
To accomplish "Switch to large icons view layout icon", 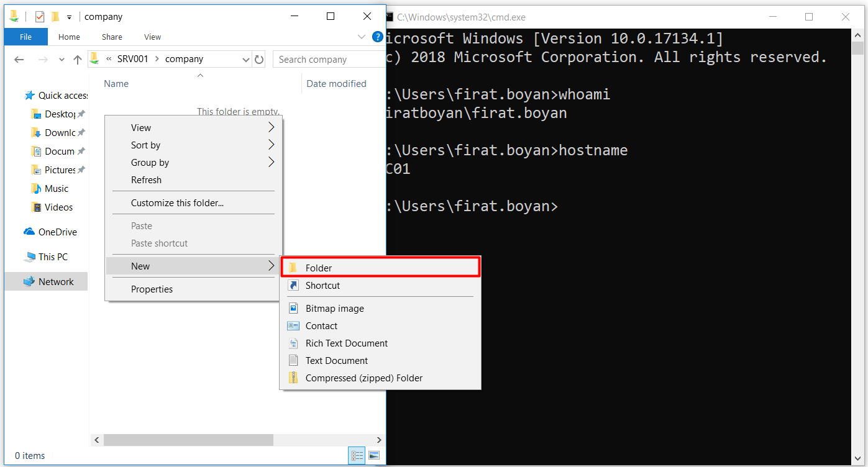I will pos(373,456).
